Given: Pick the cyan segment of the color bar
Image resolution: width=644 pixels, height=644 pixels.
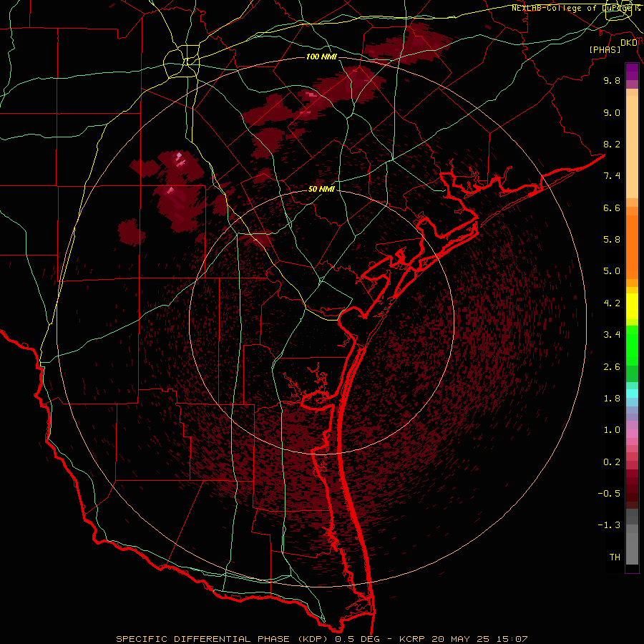Looking at the screenshot, I should tap(632, 394).
